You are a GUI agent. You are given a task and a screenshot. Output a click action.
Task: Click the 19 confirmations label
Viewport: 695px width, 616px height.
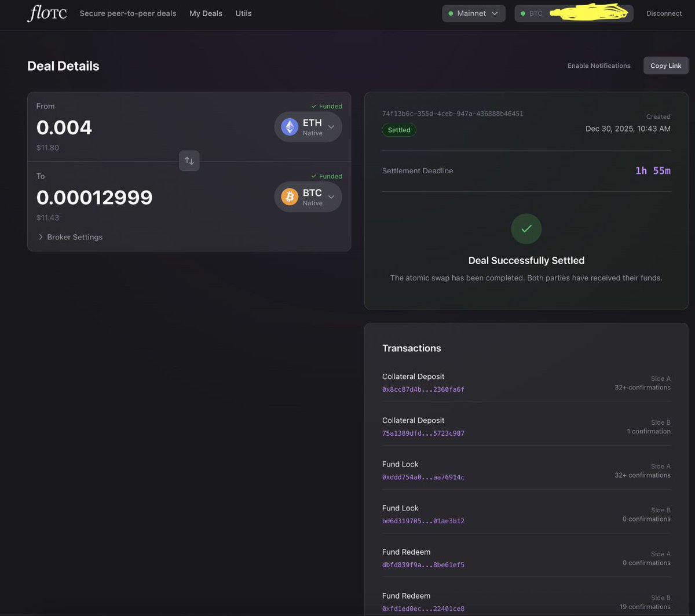(645, 607)
